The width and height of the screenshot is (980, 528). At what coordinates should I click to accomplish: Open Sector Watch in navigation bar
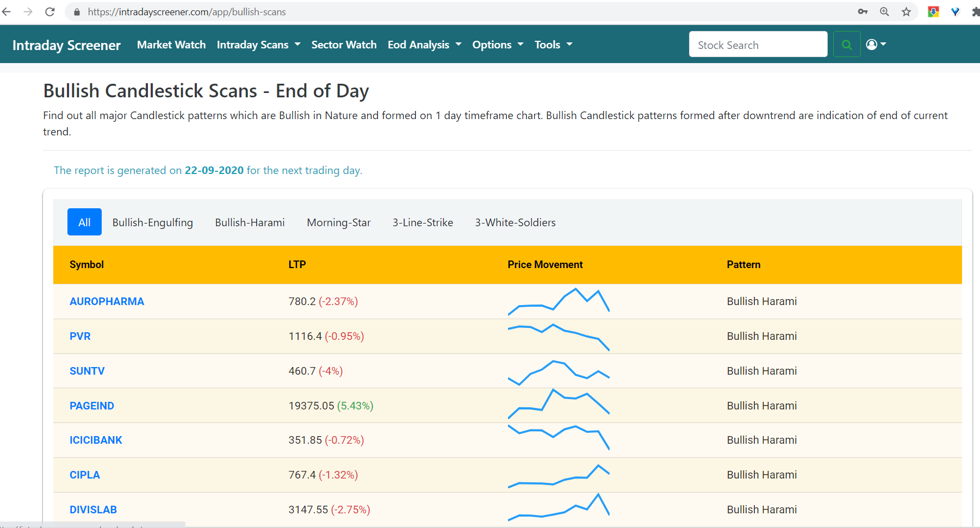[x=344, y=45]
